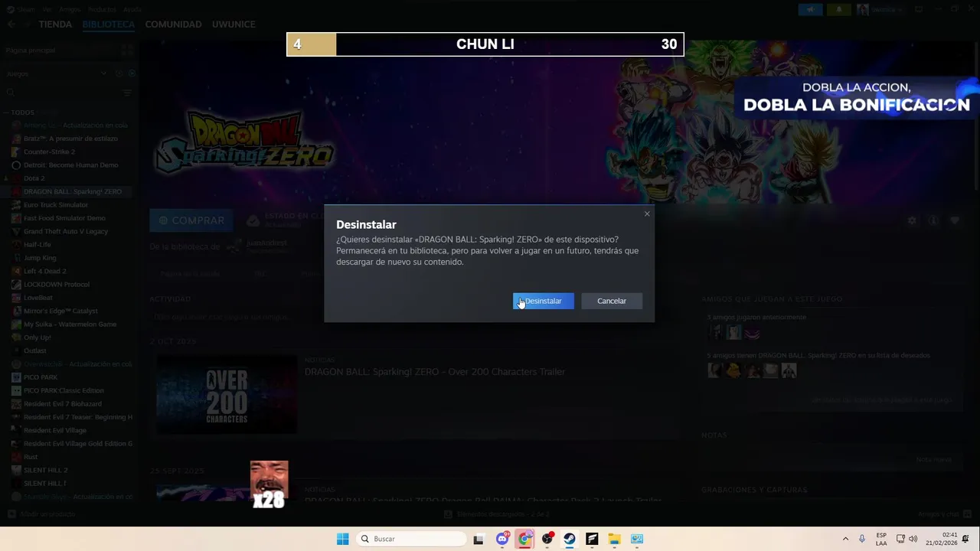Screen dimensions: 980x551
Task: Select PICO PARK:Classic Edition
Action: point(64,390)
